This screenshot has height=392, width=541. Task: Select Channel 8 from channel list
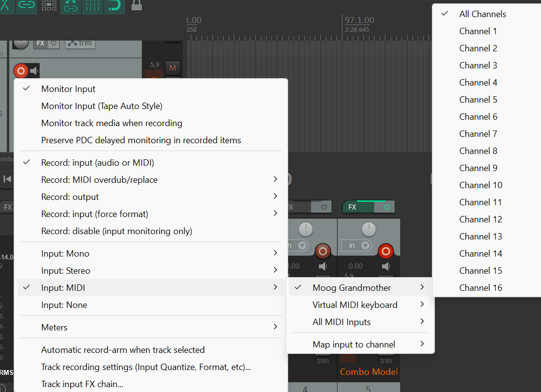point(487,151)
